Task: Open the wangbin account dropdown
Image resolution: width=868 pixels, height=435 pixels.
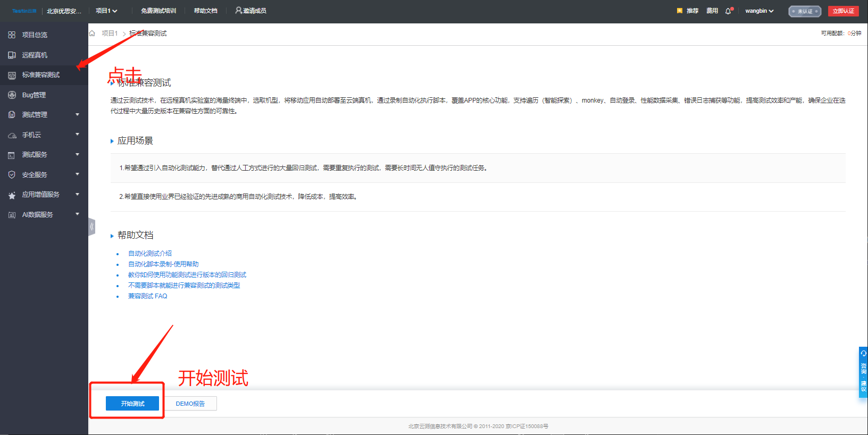Action: 759,11
